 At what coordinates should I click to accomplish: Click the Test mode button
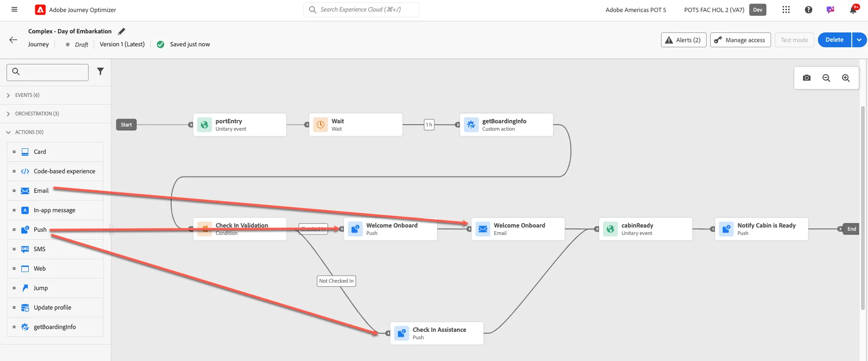(794, 40)
